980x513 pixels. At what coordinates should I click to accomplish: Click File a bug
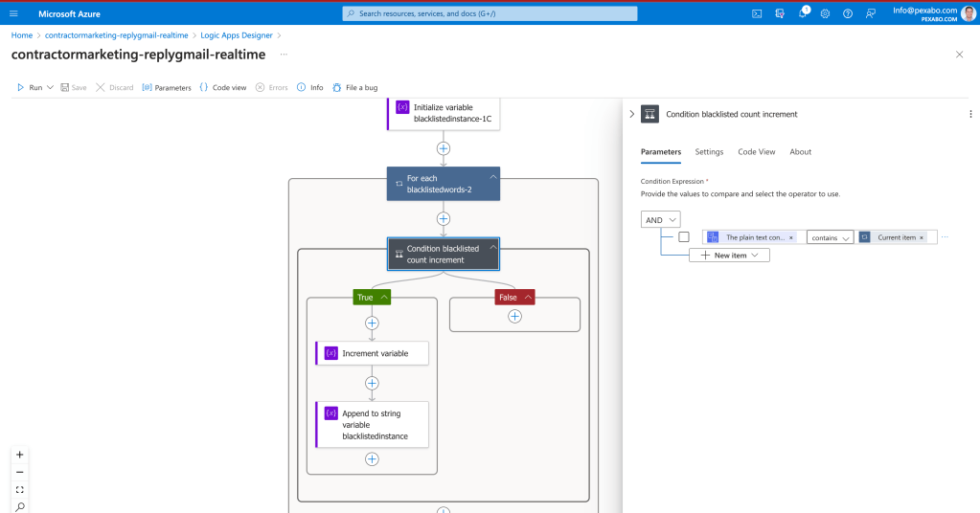tap(355, 87)
